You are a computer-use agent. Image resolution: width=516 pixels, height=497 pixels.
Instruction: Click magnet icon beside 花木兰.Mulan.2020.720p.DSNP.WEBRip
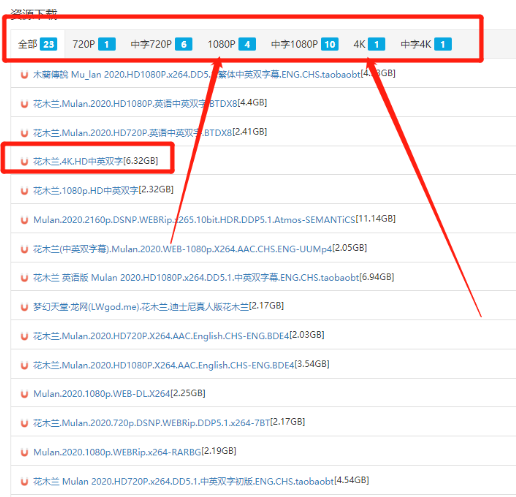24,423
